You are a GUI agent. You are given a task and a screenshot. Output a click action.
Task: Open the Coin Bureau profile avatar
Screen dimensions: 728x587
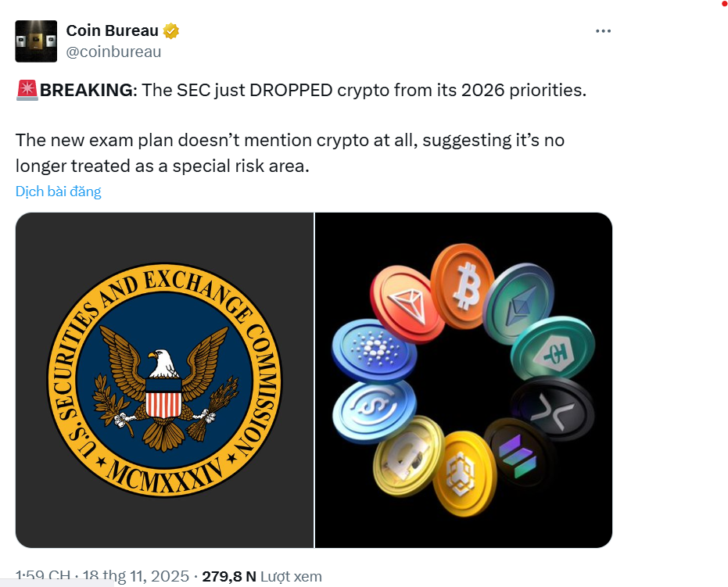(x=36, y=41)
